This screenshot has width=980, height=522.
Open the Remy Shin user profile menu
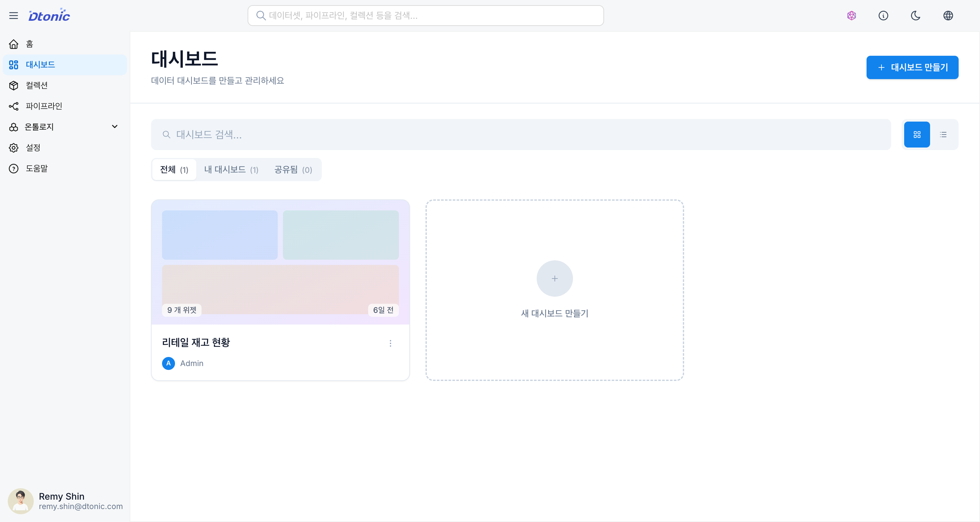pos(65,501)
